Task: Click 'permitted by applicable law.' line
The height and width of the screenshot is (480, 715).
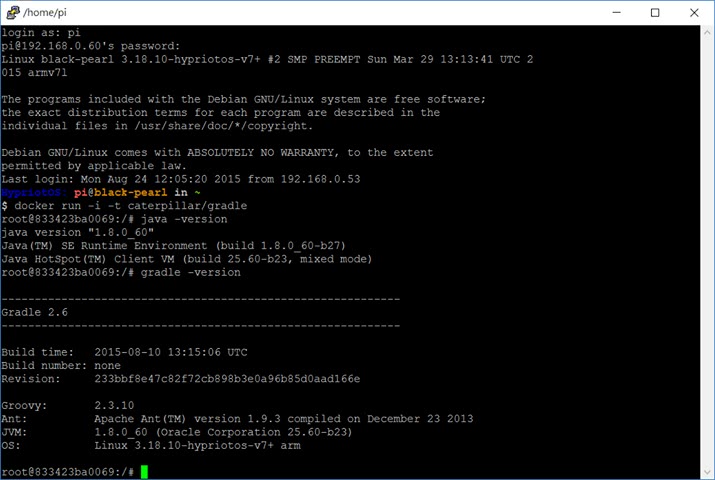Action: (x=94, y=165)
